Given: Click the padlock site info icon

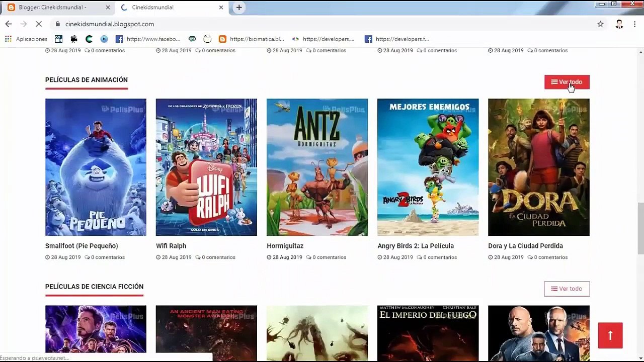Looking at the screenshot, I should coord(58,24).
